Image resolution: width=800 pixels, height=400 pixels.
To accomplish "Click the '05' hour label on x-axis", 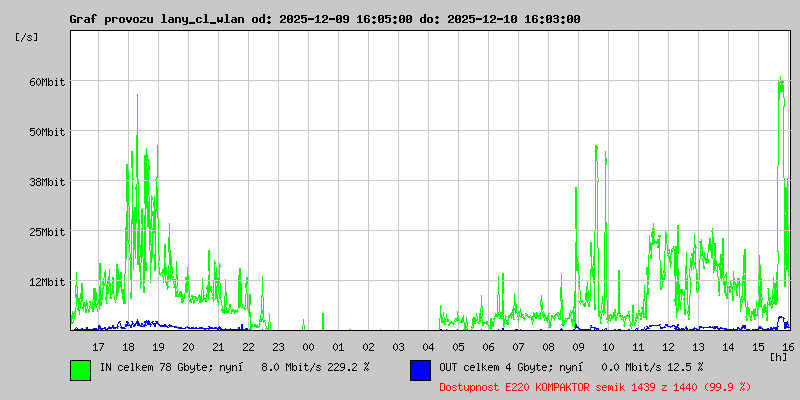I will point(458,347).
